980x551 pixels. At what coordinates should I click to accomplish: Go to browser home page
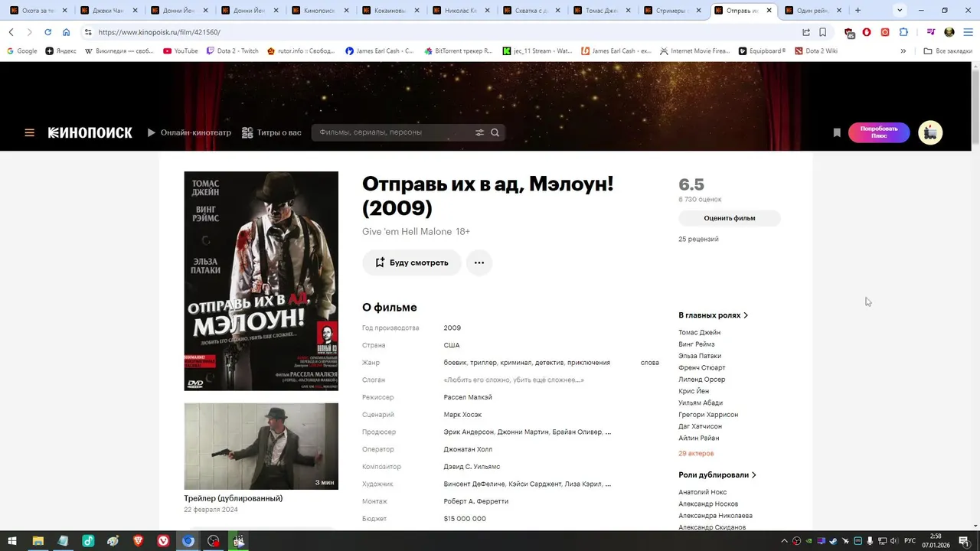(67, 32)
